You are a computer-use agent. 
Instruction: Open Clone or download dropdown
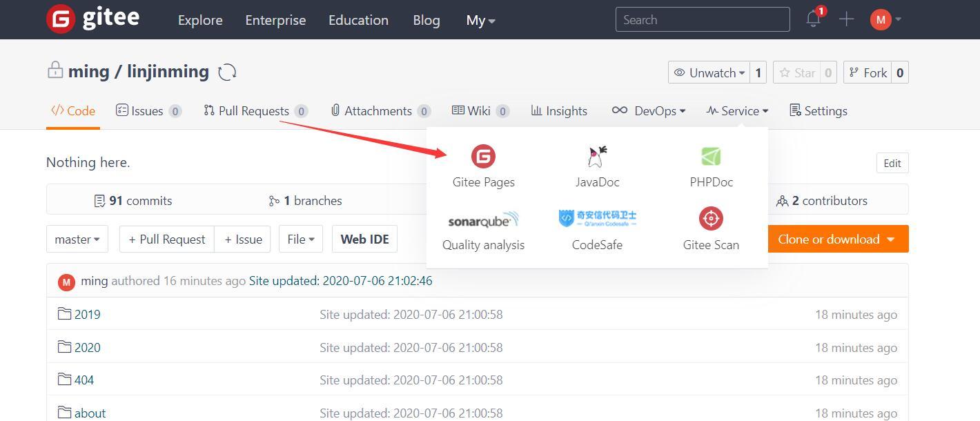836,239
